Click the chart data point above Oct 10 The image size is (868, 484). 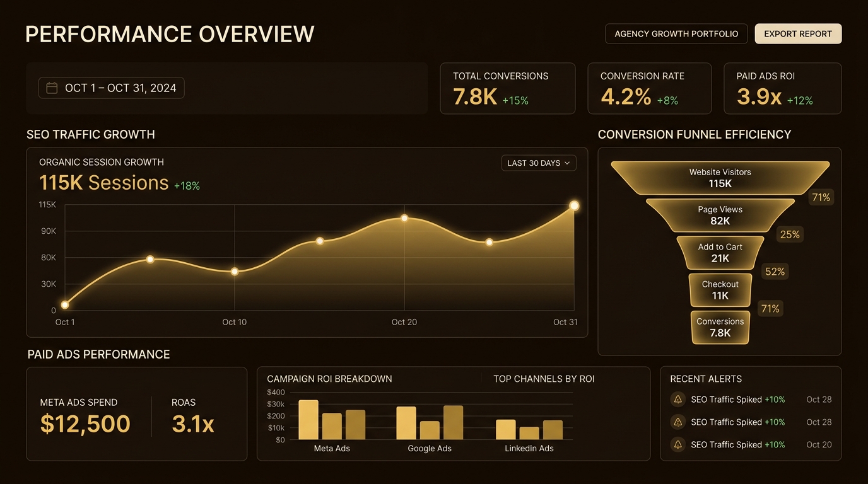pyautogui.click(x=235, y=272)
